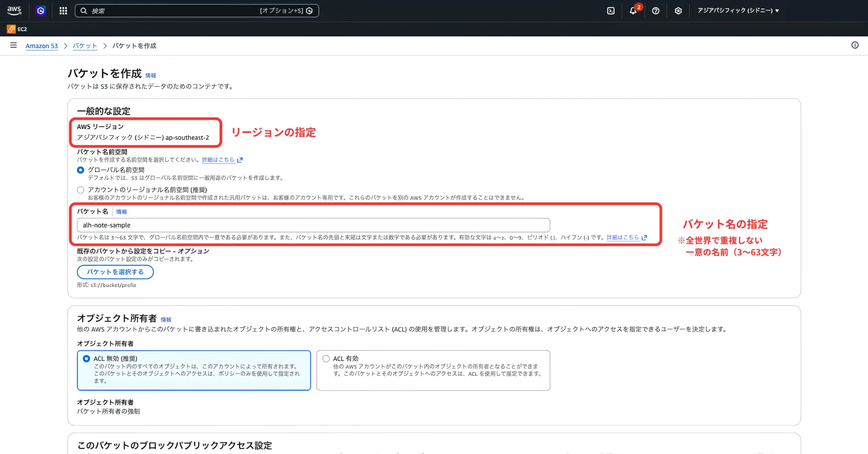Open the info panel icon at right
Screen dimensions: 868x454
(855, 45)
